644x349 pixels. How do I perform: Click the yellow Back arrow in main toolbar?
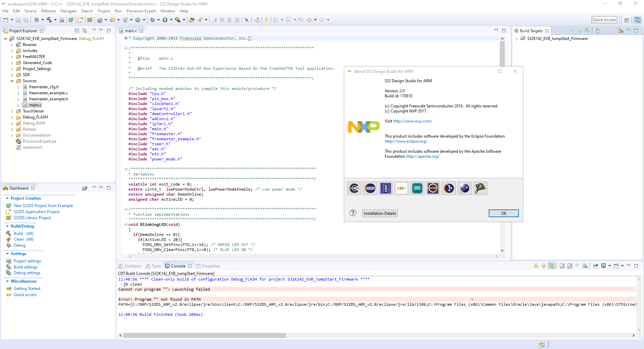point(309,20)
